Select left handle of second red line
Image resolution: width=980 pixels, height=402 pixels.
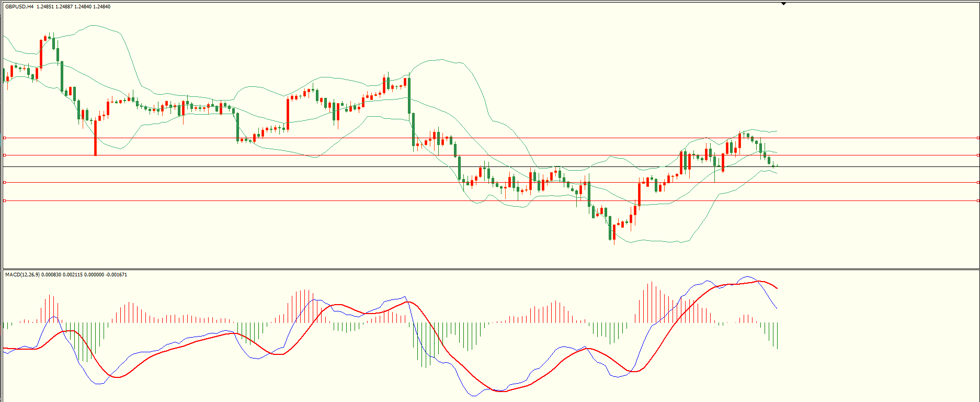pyautogui.click(x=5, y=155)
